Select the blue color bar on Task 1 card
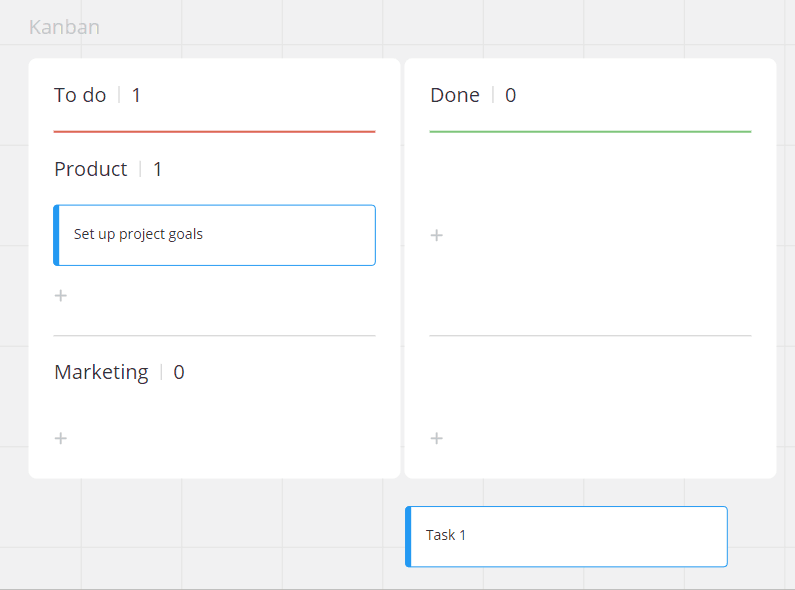 coord(408,536)
